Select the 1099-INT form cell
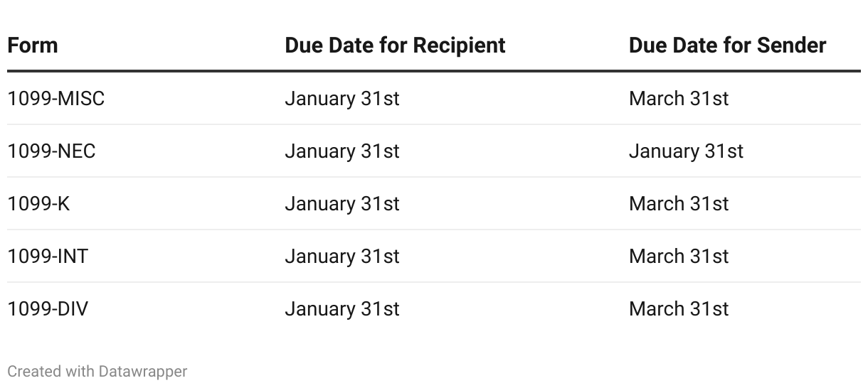The width and height of the screenshot is (868, 388). (48, 257)
